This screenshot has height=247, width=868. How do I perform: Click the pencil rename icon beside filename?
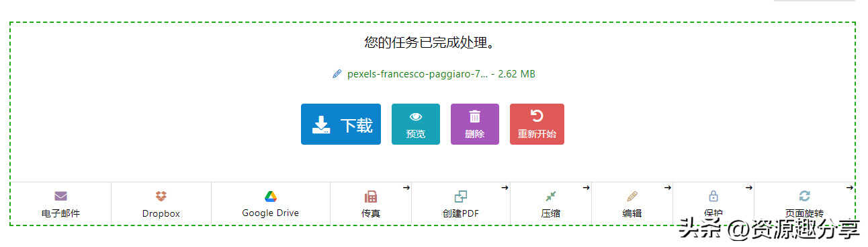point(337,74)
